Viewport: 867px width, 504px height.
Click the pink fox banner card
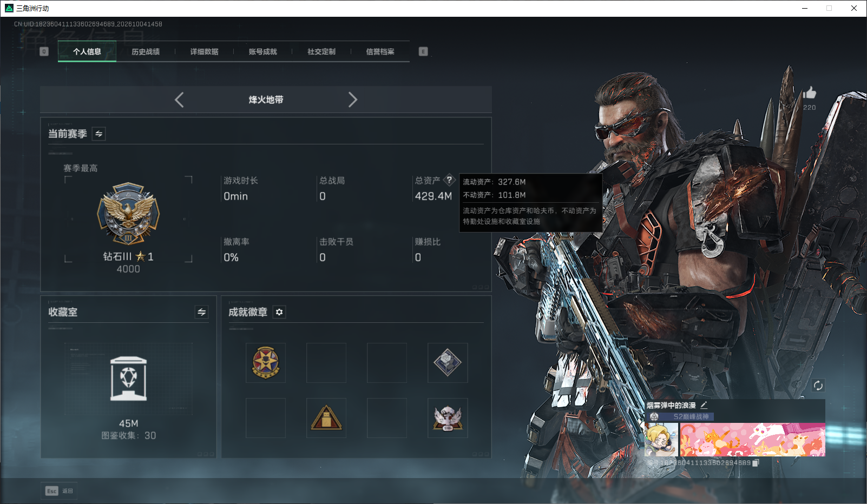[x=753, y=440]
